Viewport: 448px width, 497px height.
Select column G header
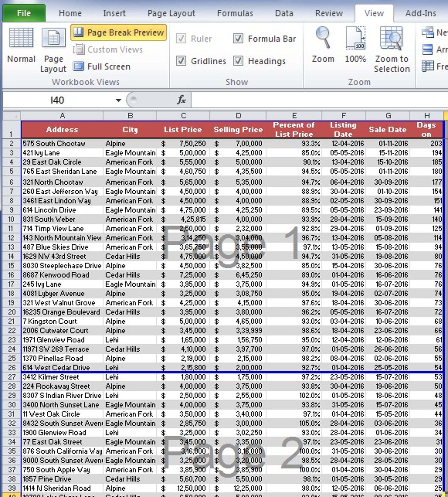coord(388,115)
